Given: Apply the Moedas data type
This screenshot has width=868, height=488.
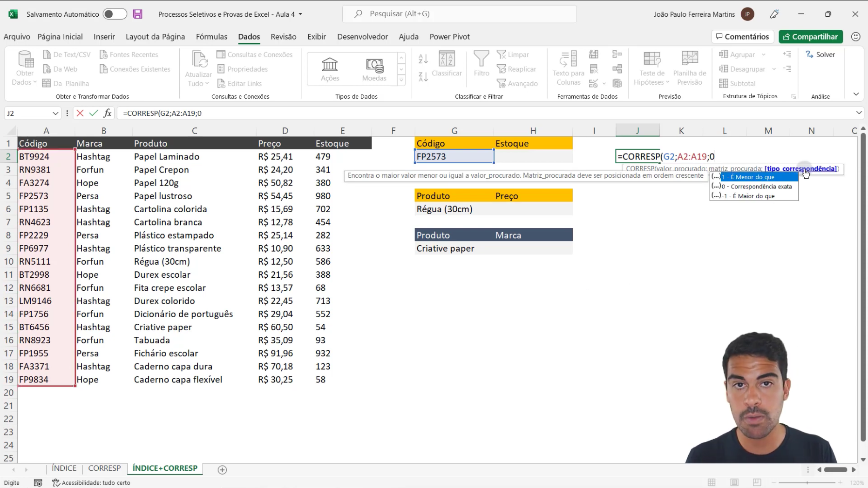Looking at the screenshot, I should [x=374, y=67].
